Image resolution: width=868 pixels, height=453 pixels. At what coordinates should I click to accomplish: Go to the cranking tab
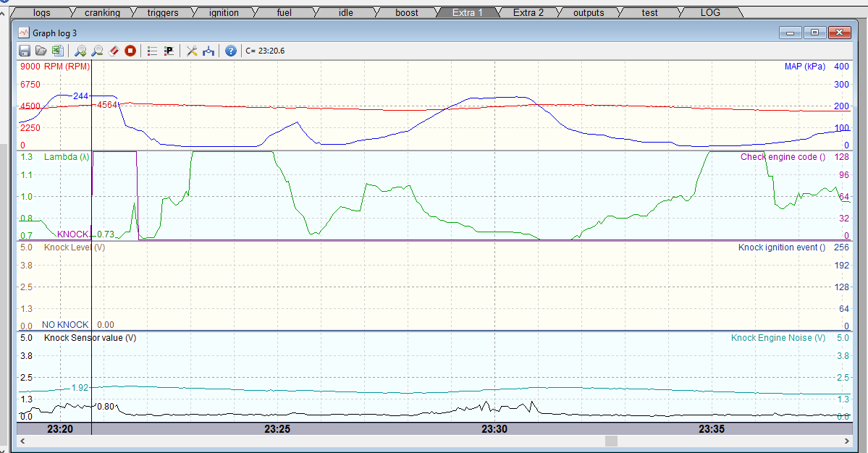tap(102, 12)
